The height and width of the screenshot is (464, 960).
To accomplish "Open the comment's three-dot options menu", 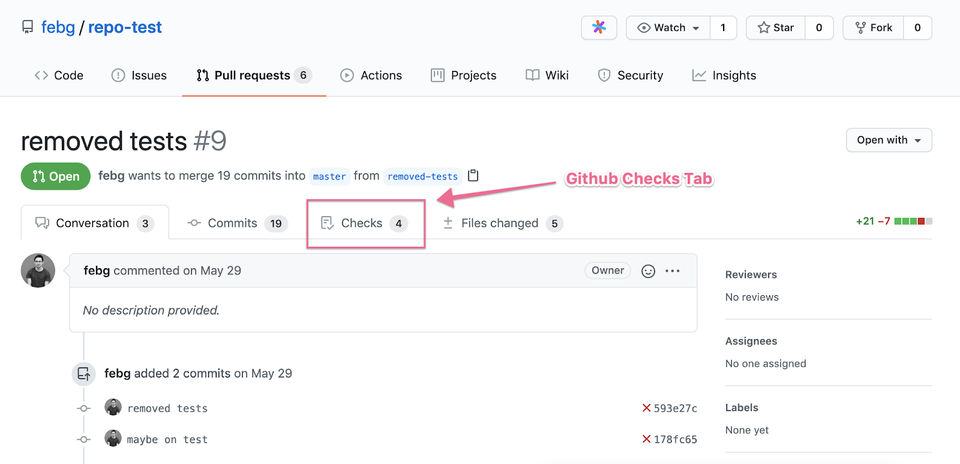I will click(x=673, y=271).
